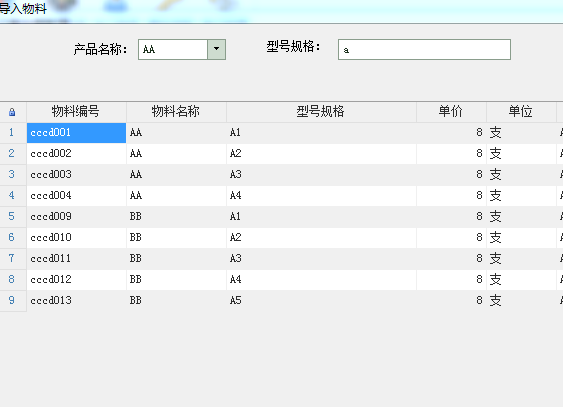Click unit 支 in cccd010 row
This screenshot has height=407, width=563.
click(x=521, y=238)
